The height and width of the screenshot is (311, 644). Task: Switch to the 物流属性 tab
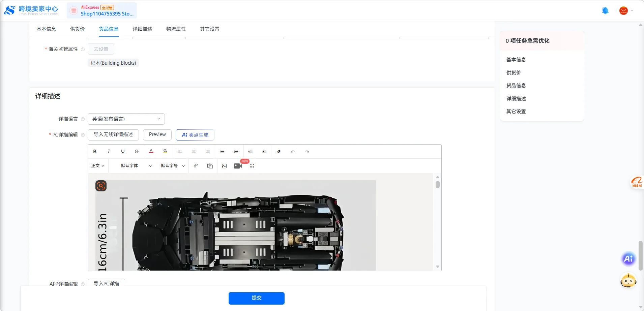(x=176, y=29)
